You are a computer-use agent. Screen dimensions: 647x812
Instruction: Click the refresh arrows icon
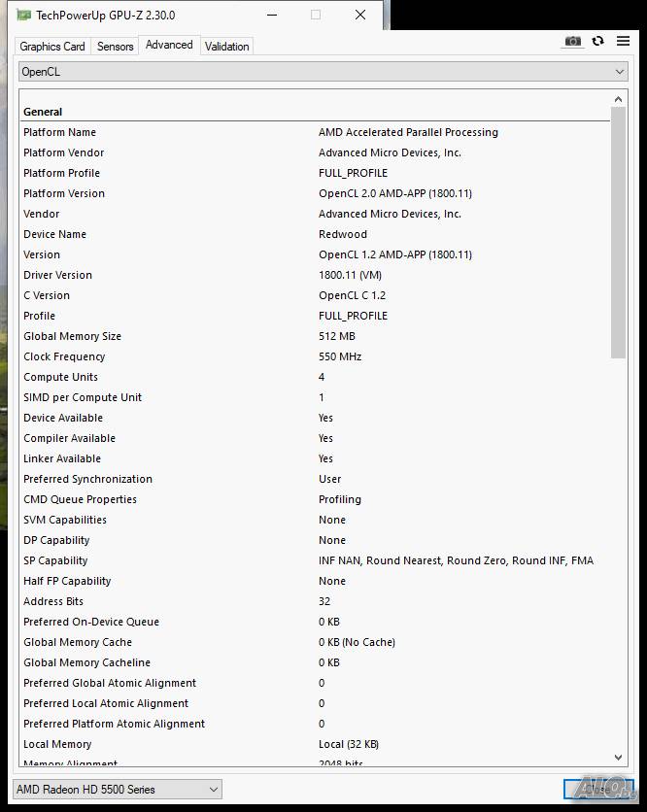[x=597, y=41]
